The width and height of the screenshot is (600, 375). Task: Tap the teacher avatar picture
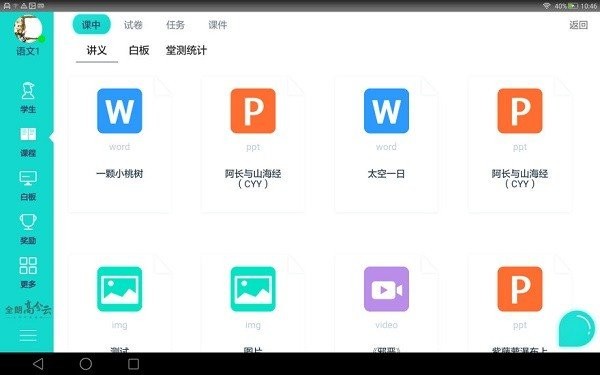pos(28,29)
